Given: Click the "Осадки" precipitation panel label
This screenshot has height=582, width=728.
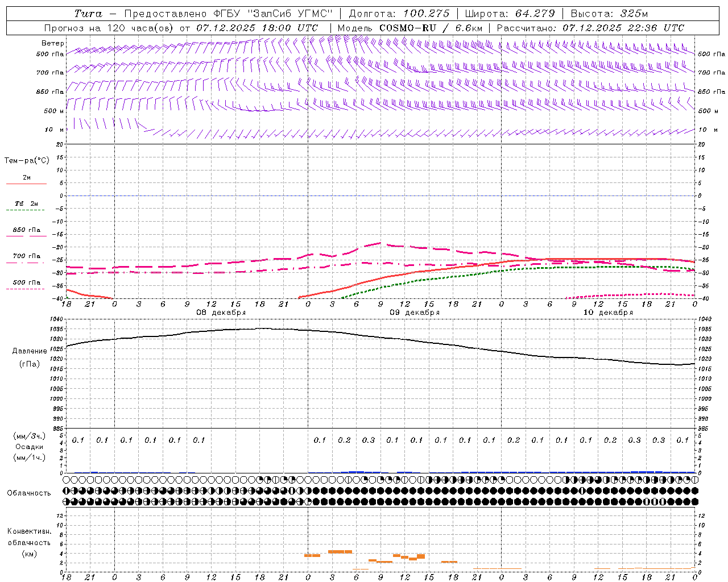Looking at the screenshot, I should 29,447.
